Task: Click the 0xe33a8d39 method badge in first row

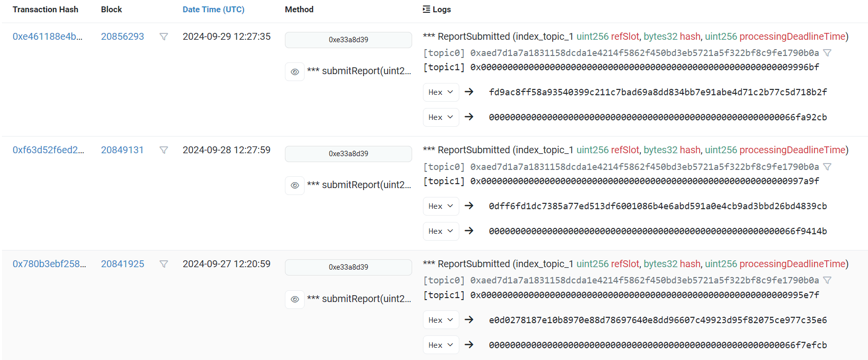Action: tap(348, 40)
